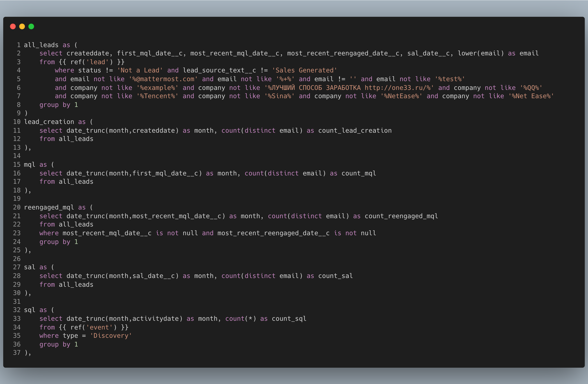
Task: Click 'count_mql' alias on line 16
Action: (359, 173)
